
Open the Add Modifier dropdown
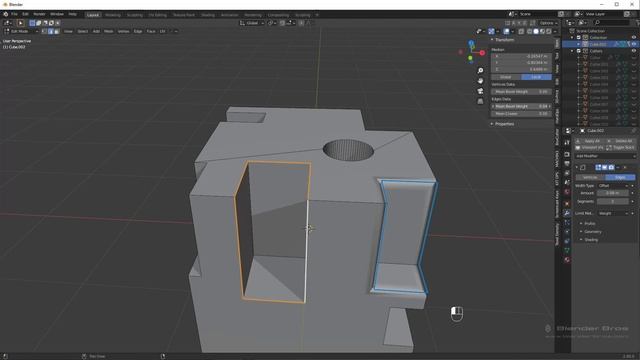(x=605, y=156)
